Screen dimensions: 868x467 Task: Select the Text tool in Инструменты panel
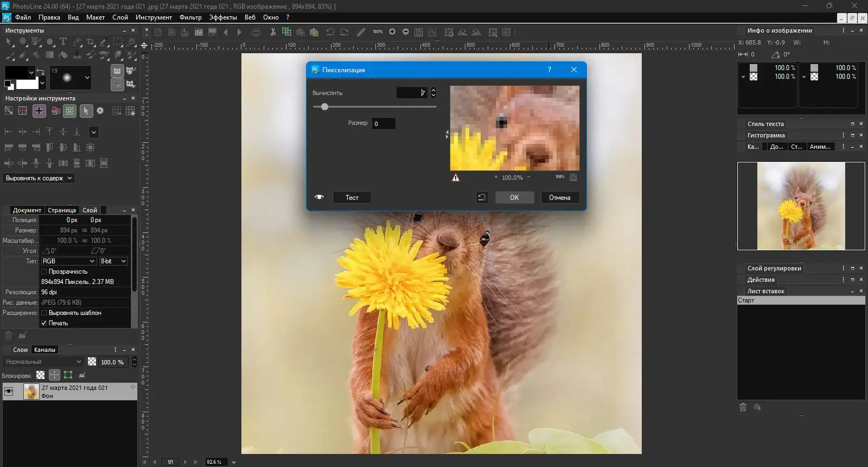pos(63,42)
